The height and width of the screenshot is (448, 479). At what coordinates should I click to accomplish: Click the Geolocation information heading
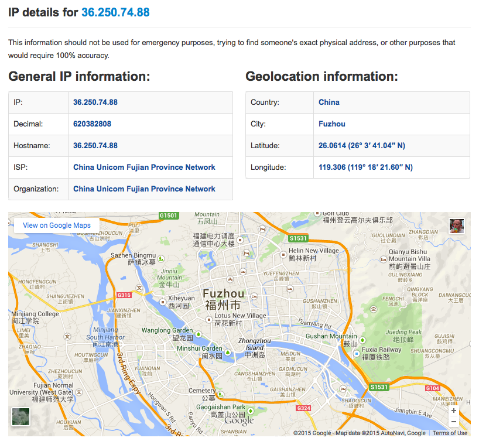[321, 76]
